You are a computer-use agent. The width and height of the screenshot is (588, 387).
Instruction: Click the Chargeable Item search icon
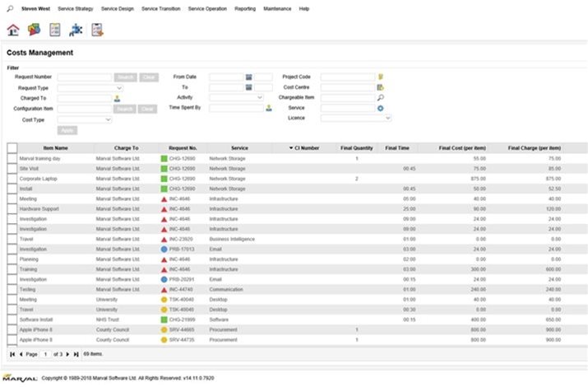tap(380, 98)
